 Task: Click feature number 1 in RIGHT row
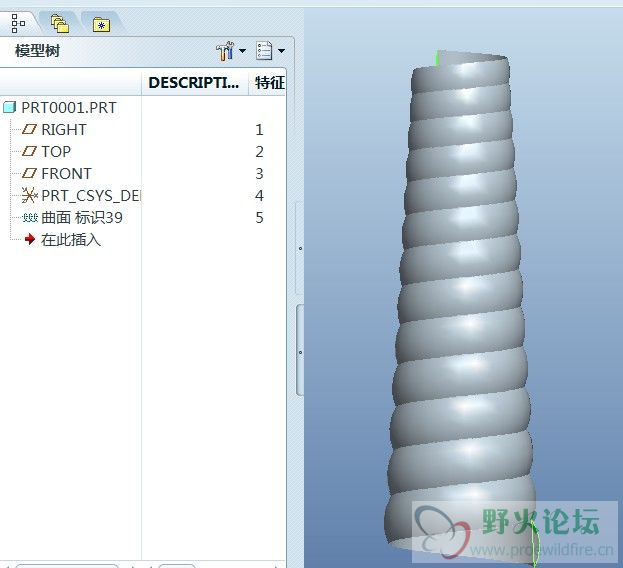[x=259, y=130]
